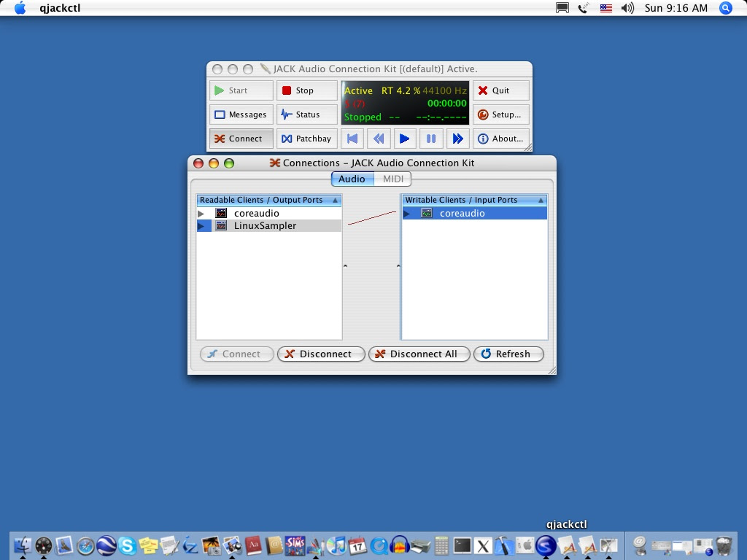Open the Patchbay window
Screen dimensions: 747x560
coord(307,139)
